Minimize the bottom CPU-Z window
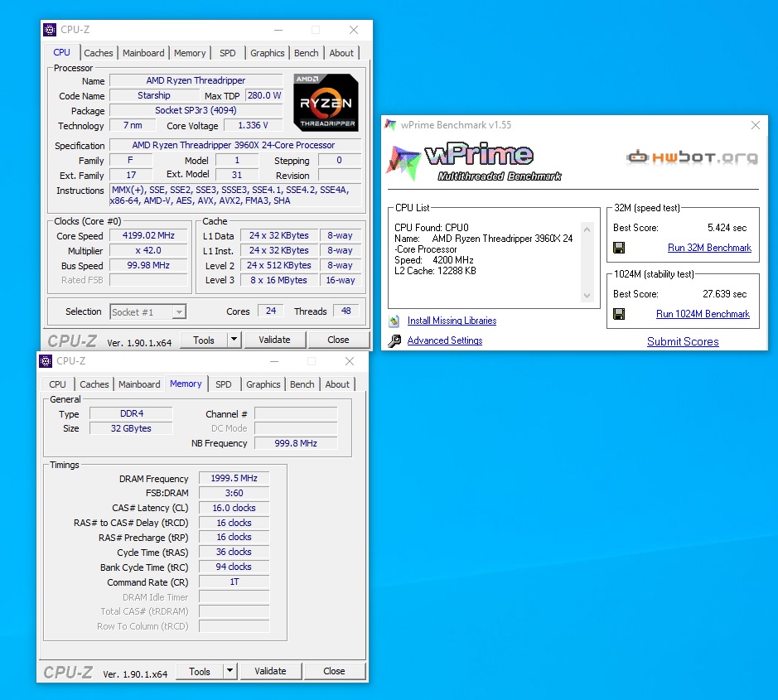Image resolution: width=778 pixels, height=700 pixels. pyautogui.click(x=274, y=361)
